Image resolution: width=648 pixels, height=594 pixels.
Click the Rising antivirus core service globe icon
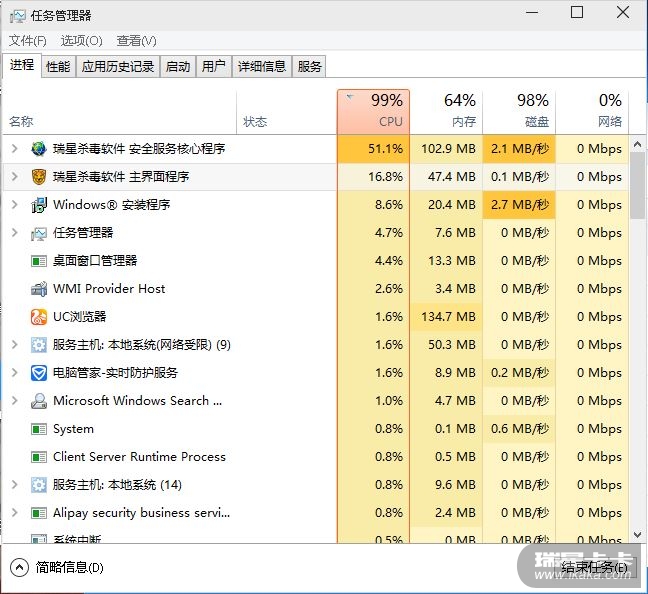(39, 149)
